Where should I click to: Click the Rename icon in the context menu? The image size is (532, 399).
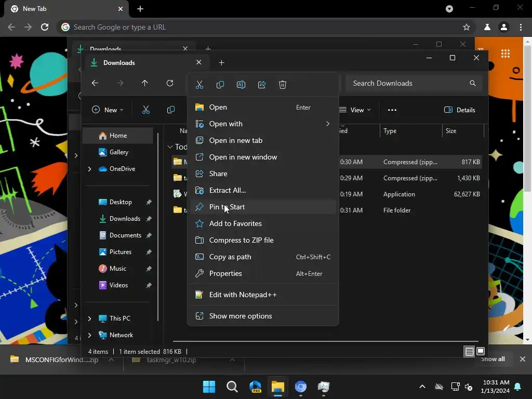[x=241, y=85]
